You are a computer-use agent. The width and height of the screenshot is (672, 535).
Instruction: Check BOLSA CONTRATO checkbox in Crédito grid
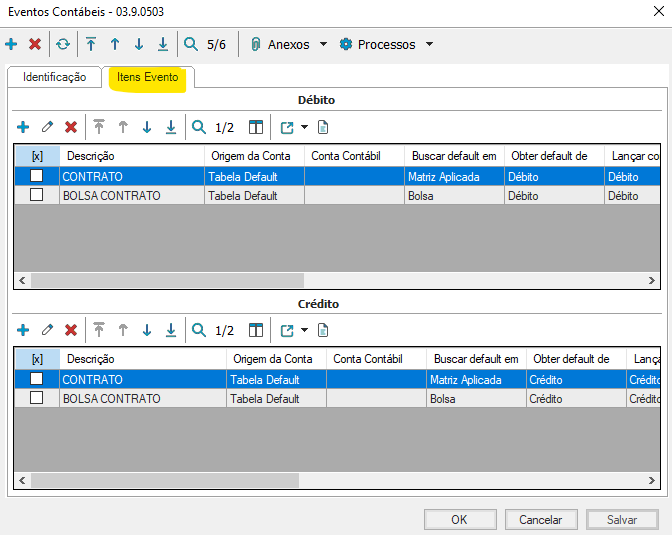point(36,397)
